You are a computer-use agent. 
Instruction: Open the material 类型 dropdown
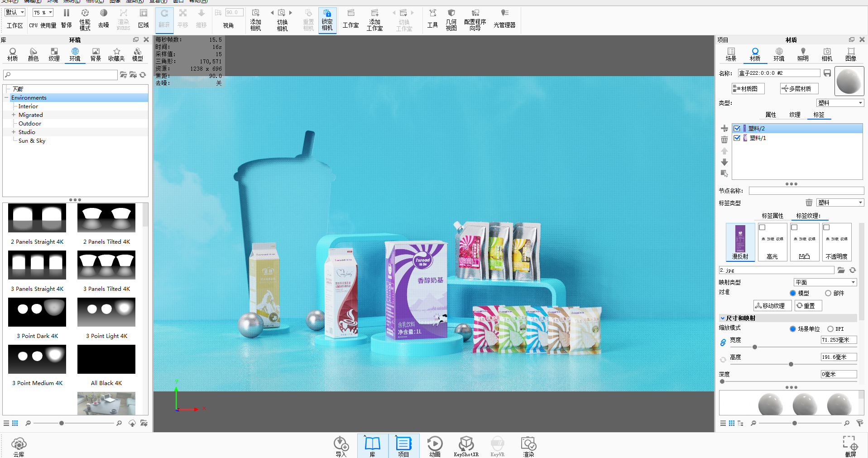[840, 103]
